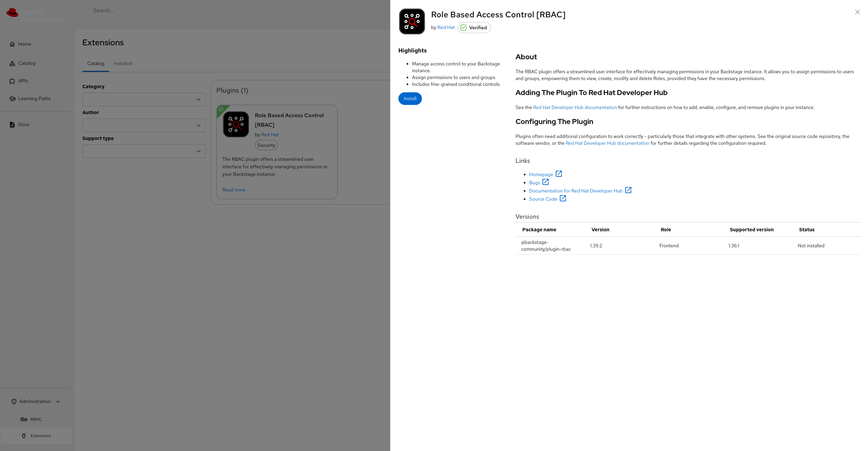Viewport: 868px width, 451px height.
Task: Click the APIs puzzle icon
Action: click(12, 81)
